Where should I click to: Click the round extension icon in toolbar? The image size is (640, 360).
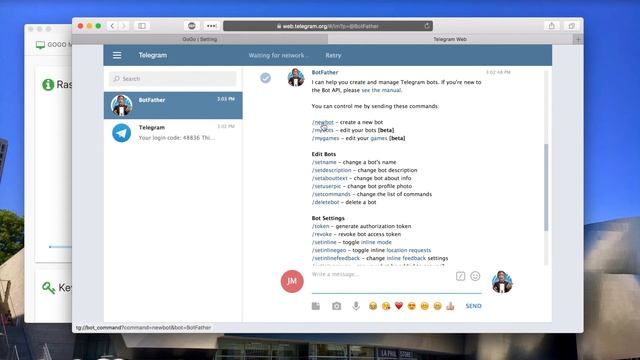[x=191, y=26]
